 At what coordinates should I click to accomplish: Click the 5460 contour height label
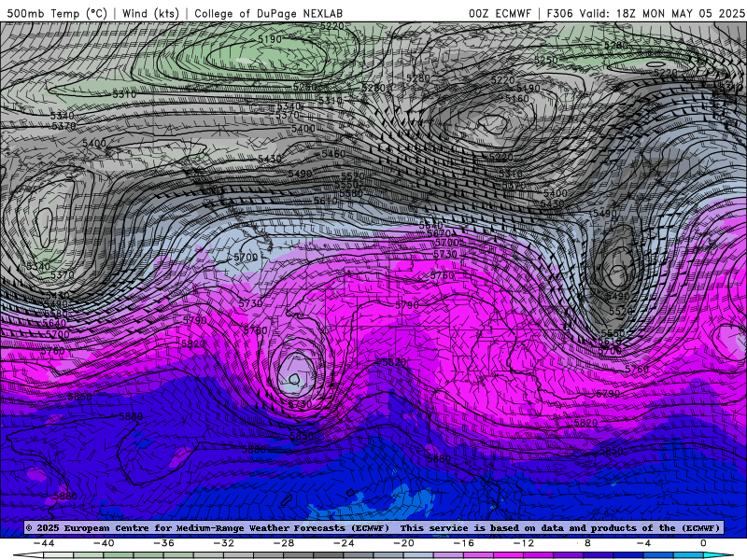333,154
